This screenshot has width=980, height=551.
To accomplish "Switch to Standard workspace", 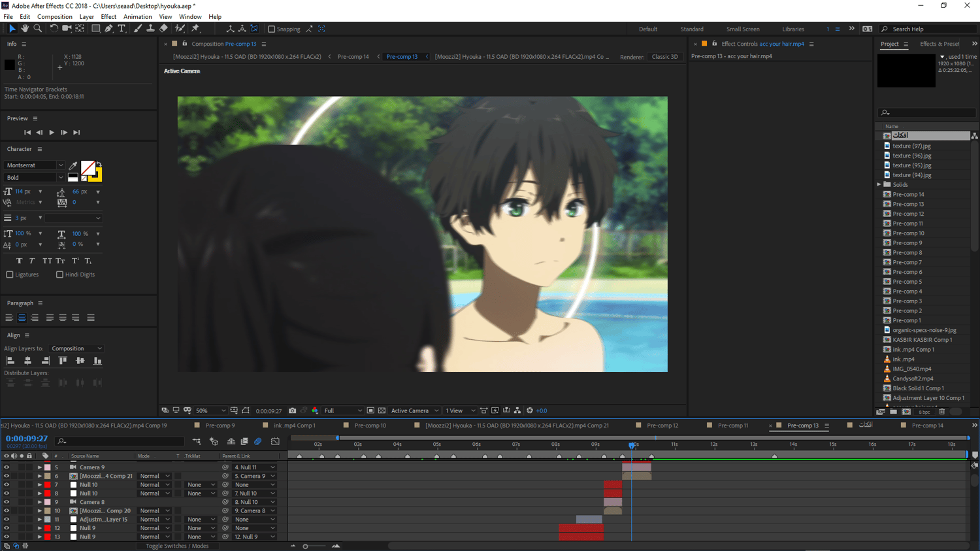I will click(x=692, y=29).
